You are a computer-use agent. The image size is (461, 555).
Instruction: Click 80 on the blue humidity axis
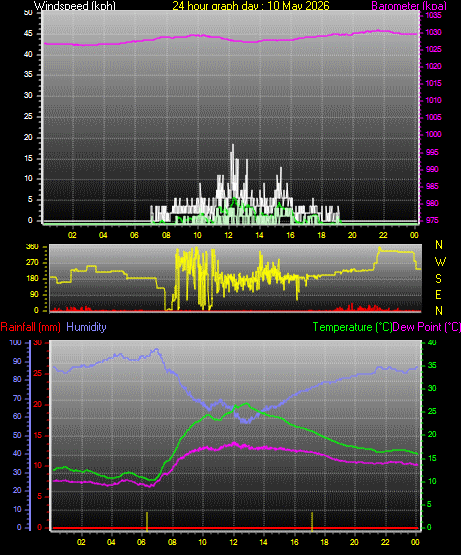click(17, 379)
